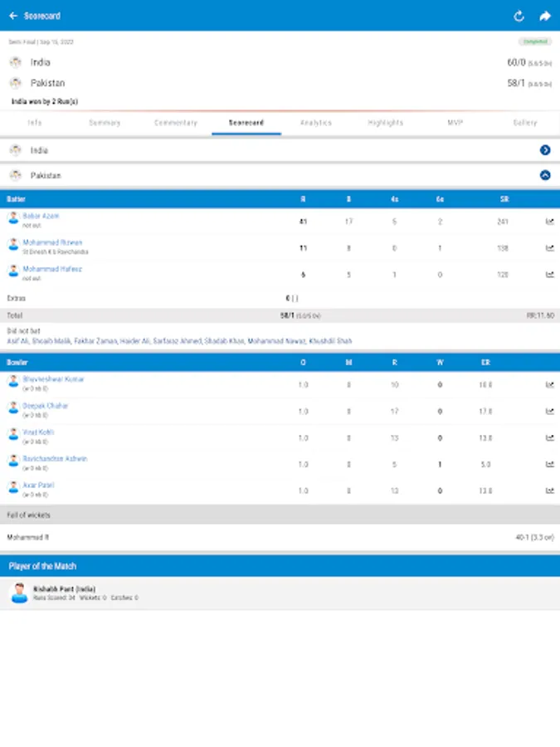Tap Rishabh Pant's Player of the Match avatar
This screenshot has width=560, height=747.
point(19,593)
